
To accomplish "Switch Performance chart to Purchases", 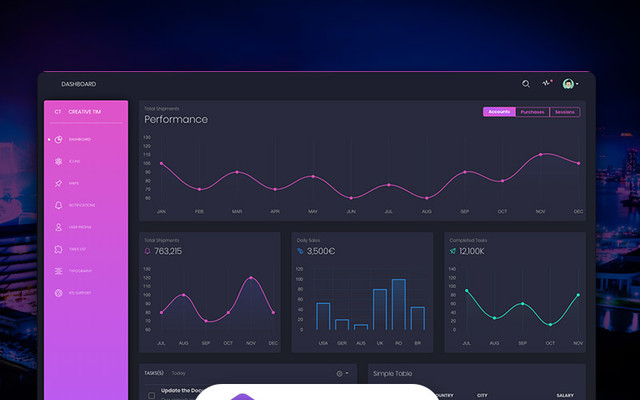I will [533, 112].
